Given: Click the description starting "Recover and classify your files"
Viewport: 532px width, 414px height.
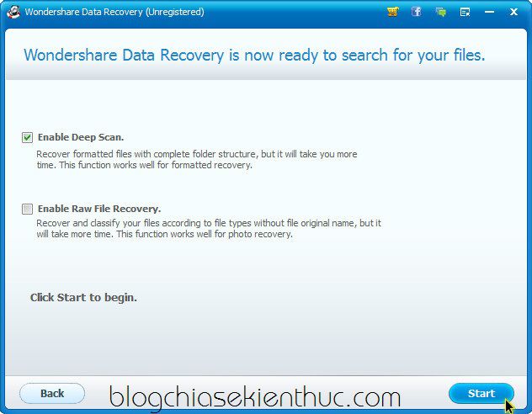Looking at the screenshot, I should click(x=209, y=229).
